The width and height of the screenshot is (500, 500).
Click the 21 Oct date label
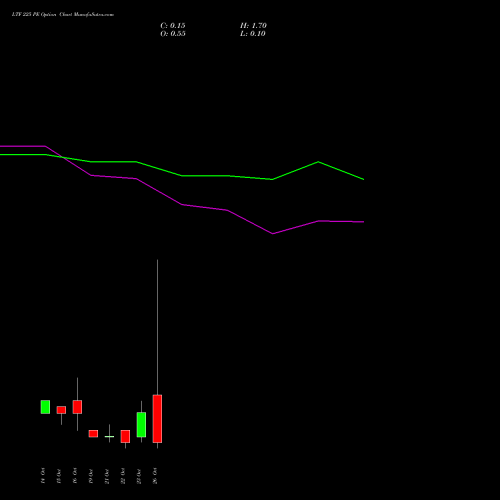(107, 476)
